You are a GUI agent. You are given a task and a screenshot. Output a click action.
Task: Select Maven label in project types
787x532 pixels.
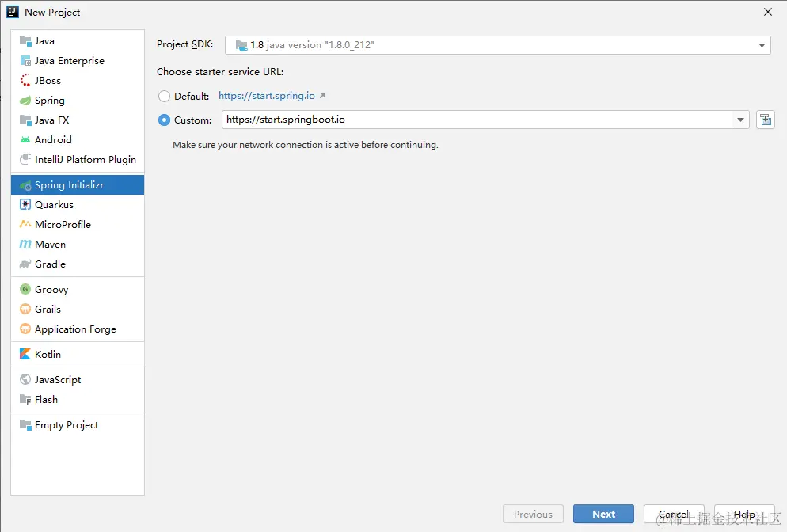pos(50,245)
